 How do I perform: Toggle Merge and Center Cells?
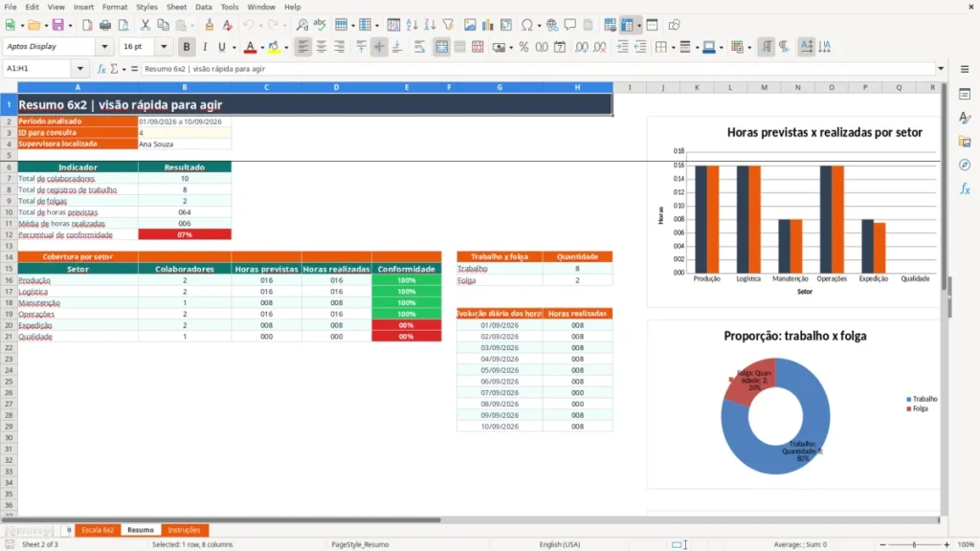tap(441, 47)
